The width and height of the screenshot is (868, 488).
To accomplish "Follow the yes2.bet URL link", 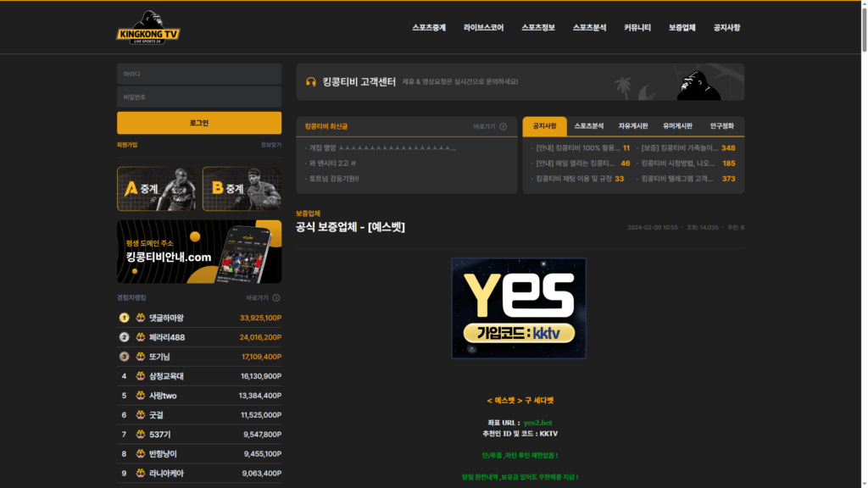I will 537,423.
